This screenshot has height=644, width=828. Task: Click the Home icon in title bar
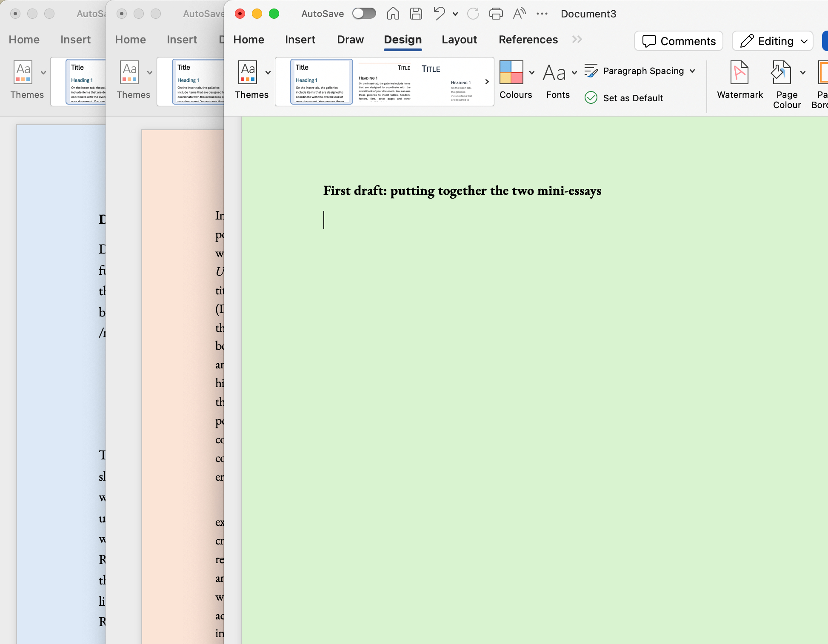(x=393, y=14)
